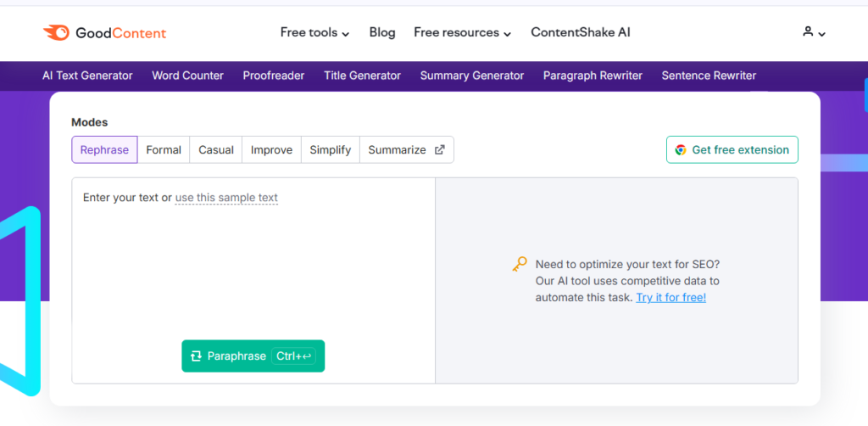Click Get free extension button

(732, 149)
